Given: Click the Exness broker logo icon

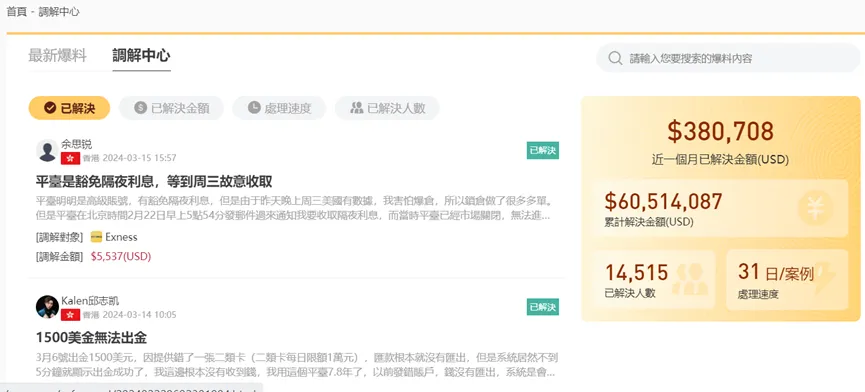Looking at the screenshot, I should [x=96, y=237].
